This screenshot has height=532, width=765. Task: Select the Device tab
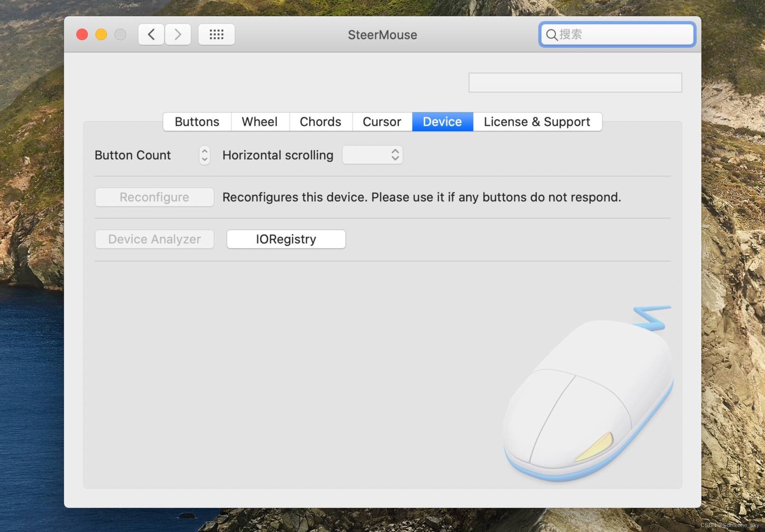[x=443, y=122]
